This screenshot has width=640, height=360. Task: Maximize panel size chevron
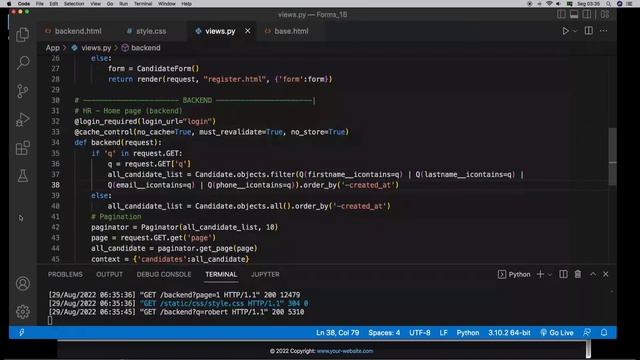point(593,274)
